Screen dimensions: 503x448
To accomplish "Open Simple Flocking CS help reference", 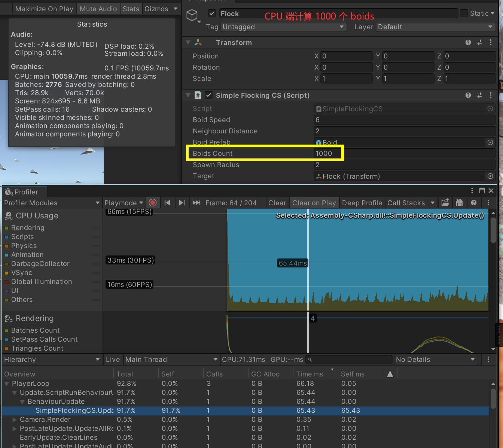I will (468, 95).
